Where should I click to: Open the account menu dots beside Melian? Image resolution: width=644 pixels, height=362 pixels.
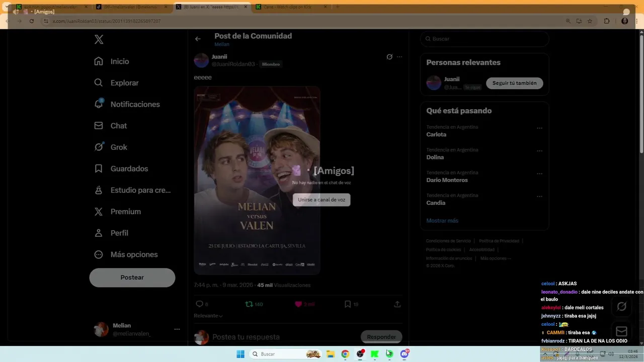click(177, 329)
